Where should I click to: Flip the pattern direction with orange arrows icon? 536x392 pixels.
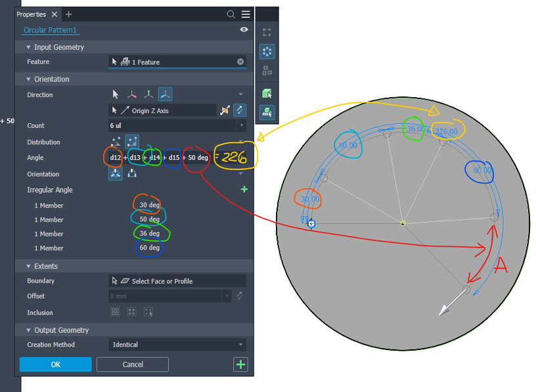(x=225, y=110)
